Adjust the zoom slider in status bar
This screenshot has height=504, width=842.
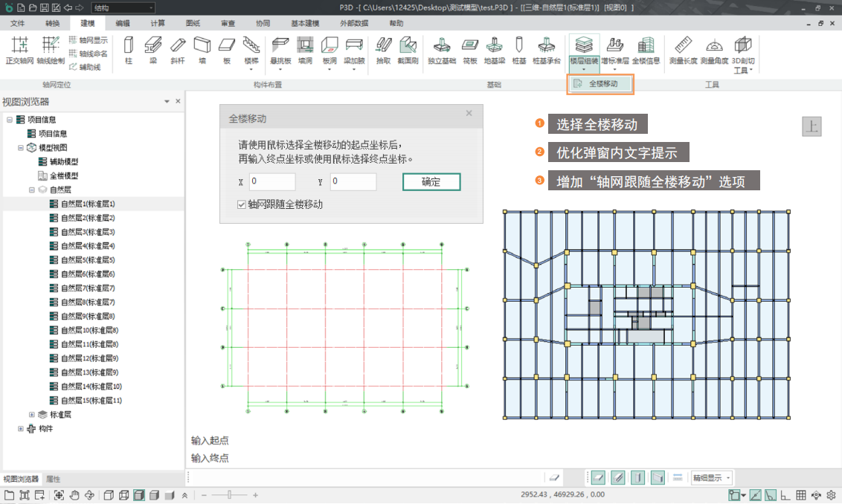click(230, 495)
